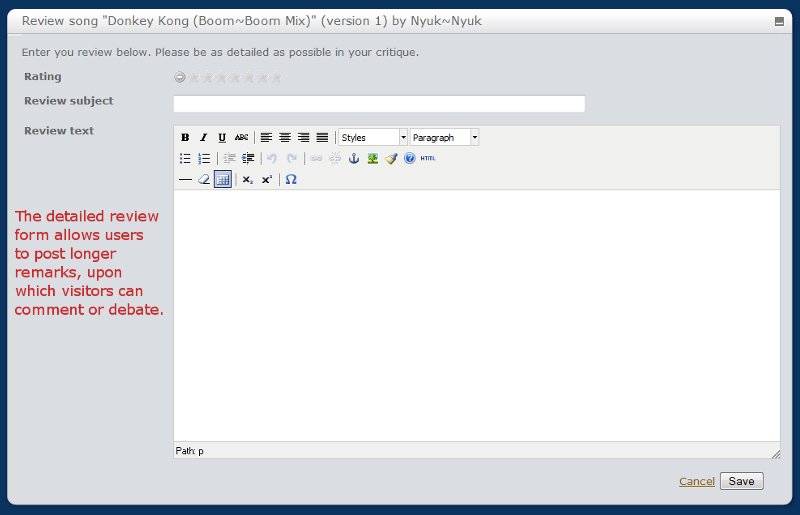Insert a hyperlink with chain icon
Image resolution: width=800 pixels, height=515 pixels.
316,158
